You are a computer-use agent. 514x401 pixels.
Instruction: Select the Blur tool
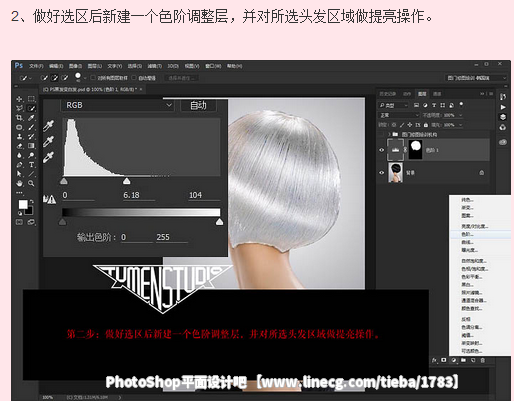[19, 155]
